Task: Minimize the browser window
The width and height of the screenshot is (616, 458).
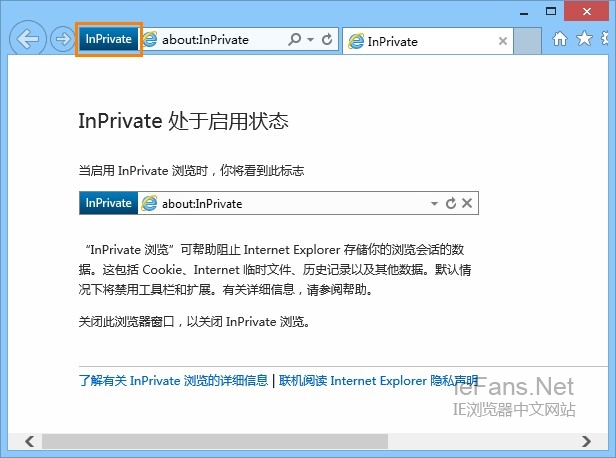Action: click(x=524, y=13)
